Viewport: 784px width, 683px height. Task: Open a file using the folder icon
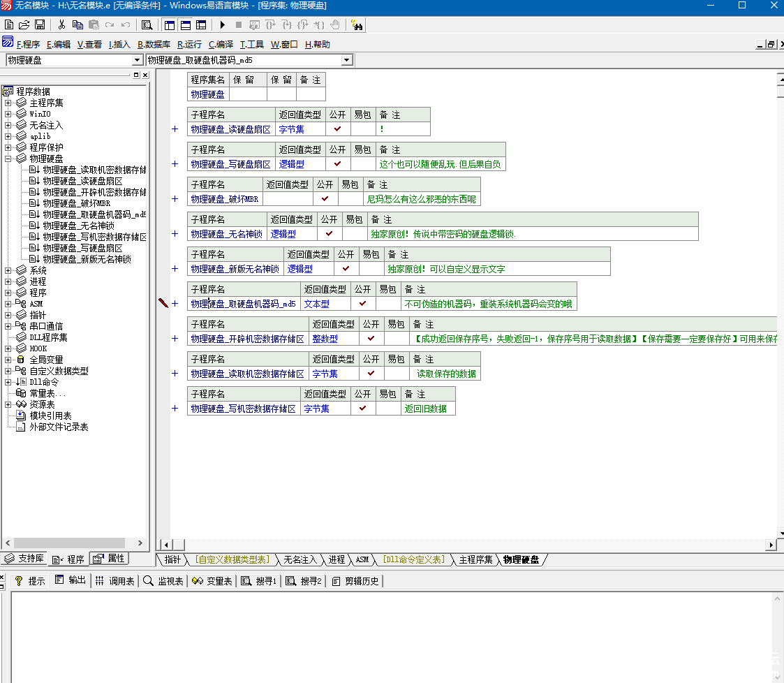24,24
